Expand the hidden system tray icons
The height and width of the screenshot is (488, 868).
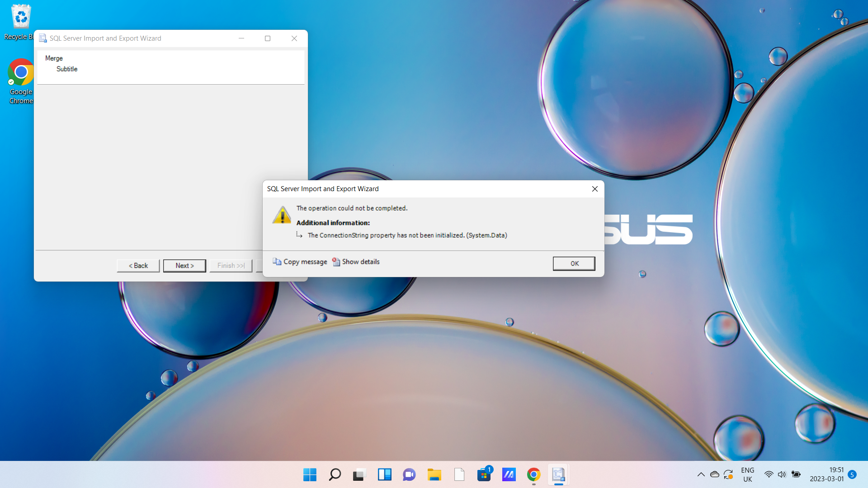point(701,474)
